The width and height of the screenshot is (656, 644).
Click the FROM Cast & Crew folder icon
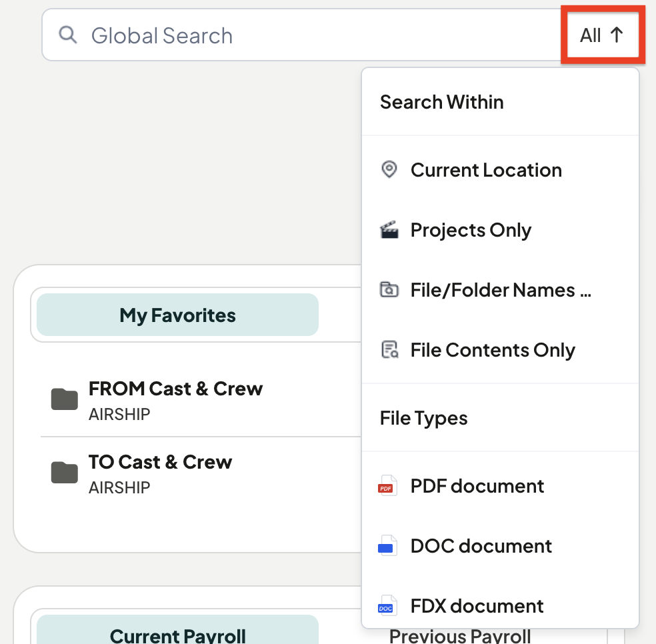(x=65, y=399)
